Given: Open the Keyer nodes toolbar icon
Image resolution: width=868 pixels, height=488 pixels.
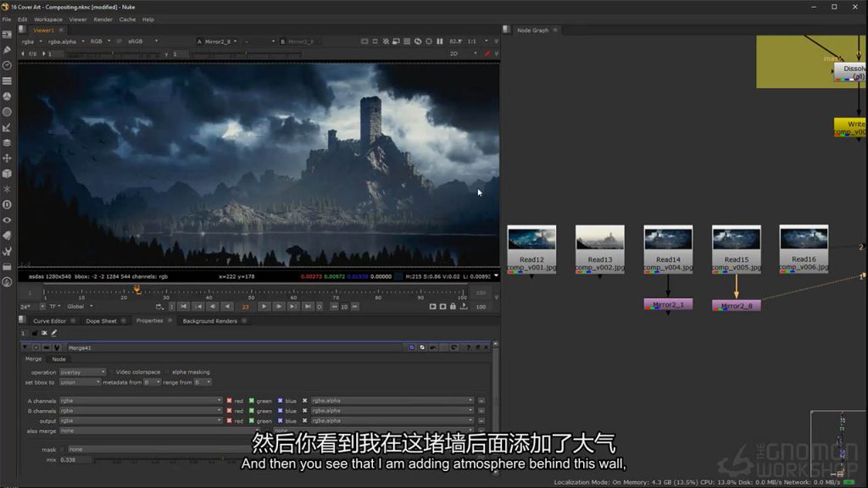Looking at the screenshot, I should pos(7,127).
